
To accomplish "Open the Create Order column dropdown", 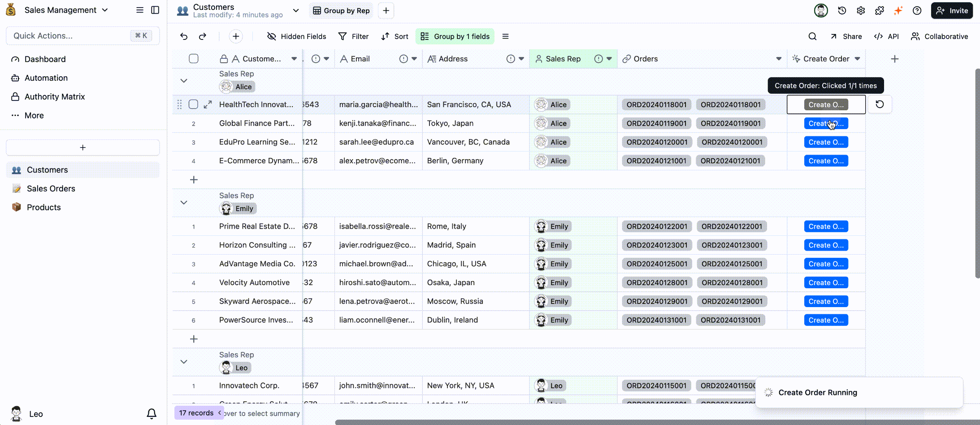I will (857, 59).
